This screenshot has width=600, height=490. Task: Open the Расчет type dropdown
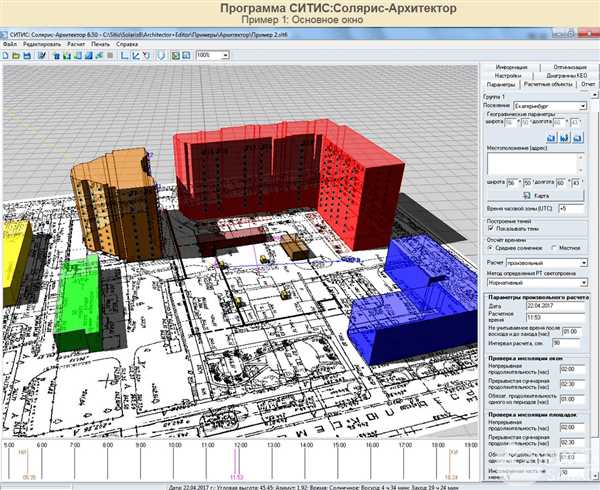pos(547,263)
